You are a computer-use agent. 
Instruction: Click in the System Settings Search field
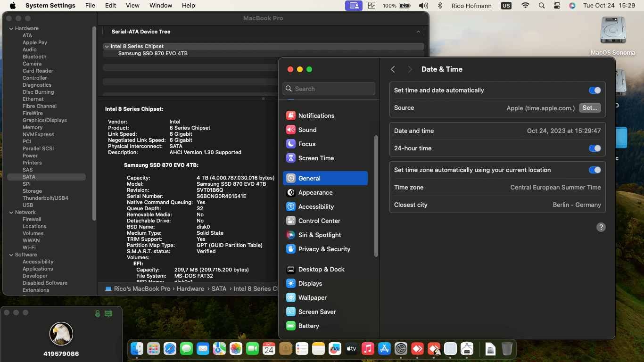329,89
